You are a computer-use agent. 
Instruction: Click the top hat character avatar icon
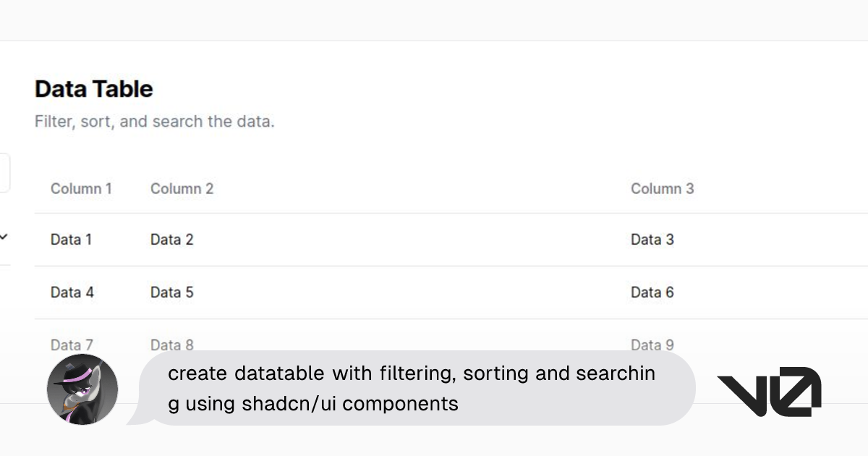click(x=82, y=389)
